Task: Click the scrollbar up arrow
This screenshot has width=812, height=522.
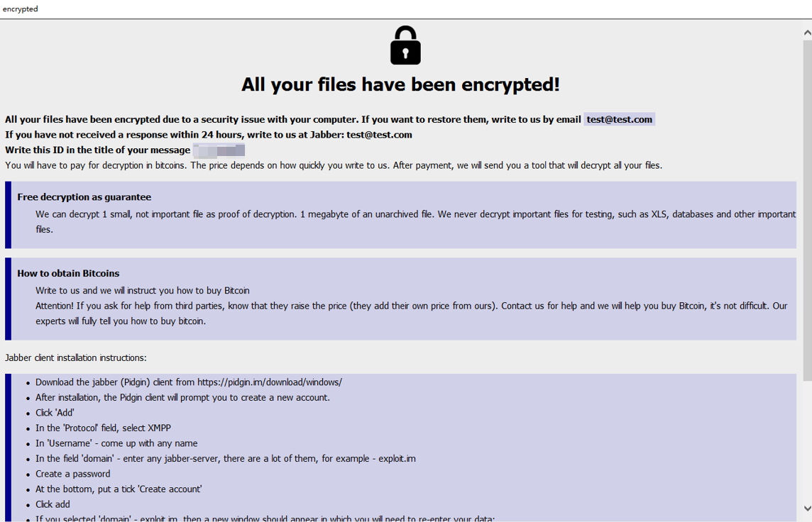Action: click(807, 33)
